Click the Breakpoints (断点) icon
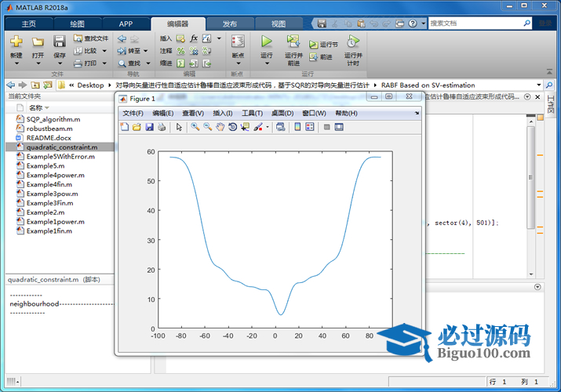Image resolution: width=561 pixels, height=392 pixels. coord(238,42)
